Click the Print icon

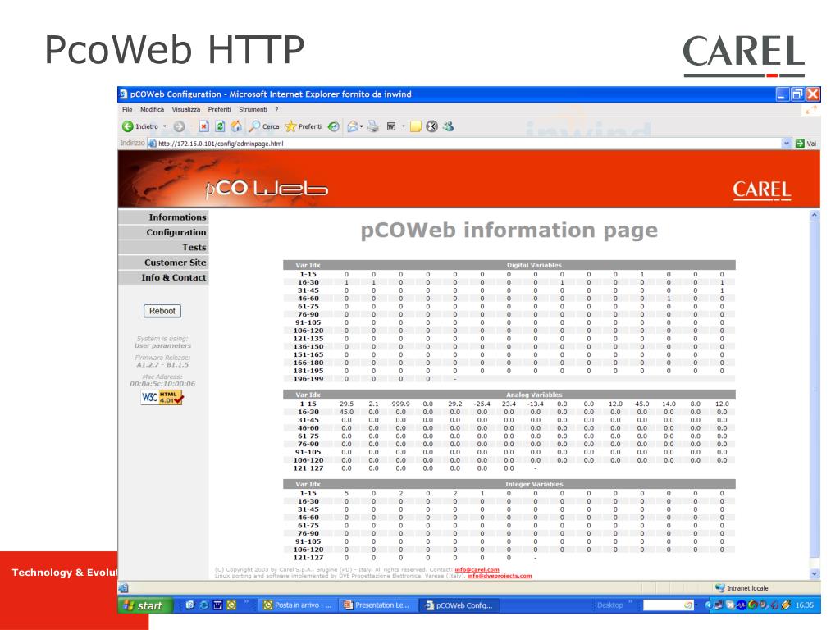coord(373,126)
